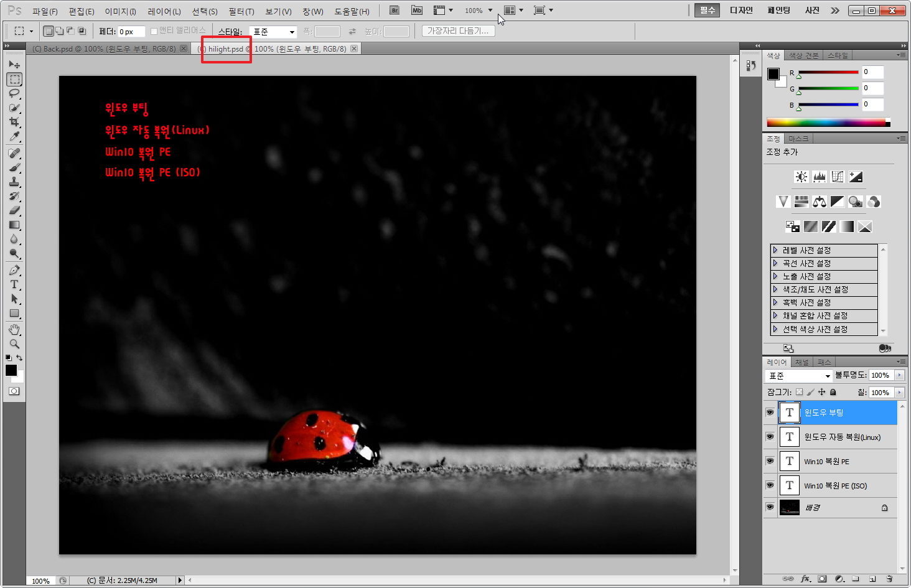Hide the 윈도우 부팅 layer
The height and width of the screenshot is (588, 911).
(x=770, y=413)
